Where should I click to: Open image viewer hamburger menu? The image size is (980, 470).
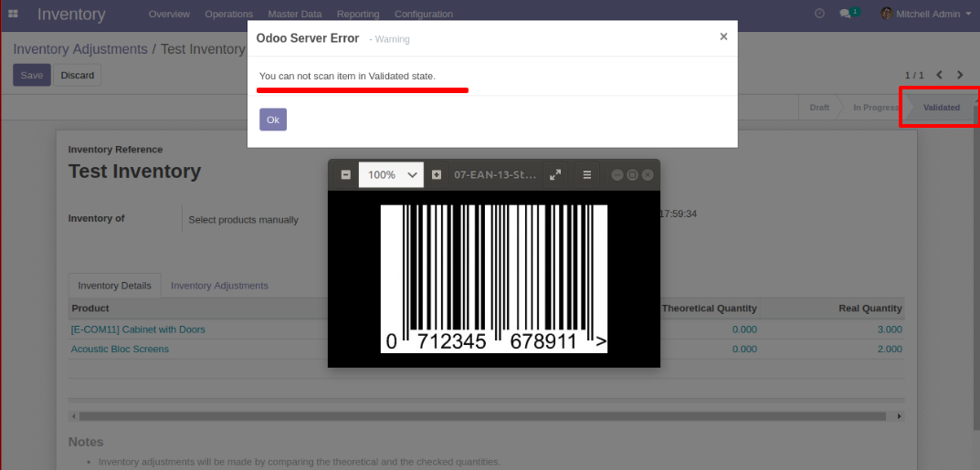coord(587,175)
